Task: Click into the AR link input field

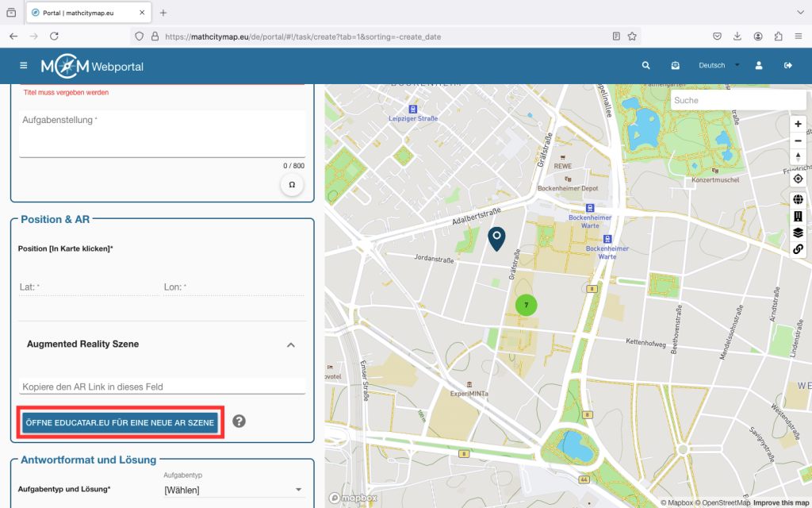Action: point(163,387)
